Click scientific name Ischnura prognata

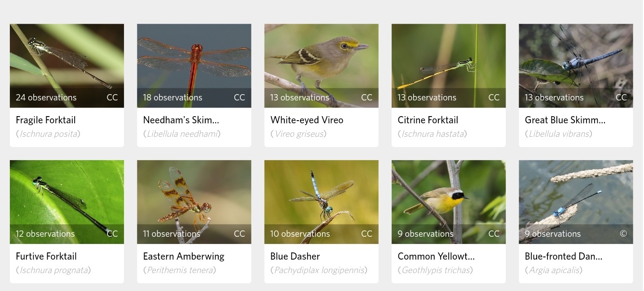tap(53, 270)
